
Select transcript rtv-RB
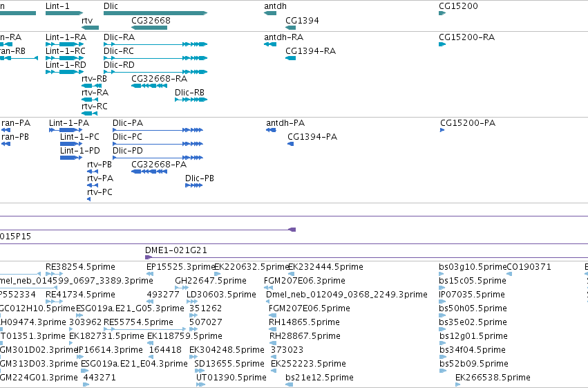[x=91, y=86]
